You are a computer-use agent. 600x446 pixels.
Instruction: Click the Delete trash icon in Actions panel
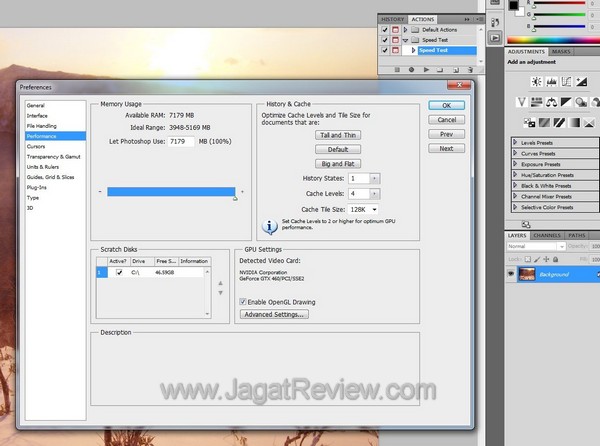pyautogui.click(x=470, y=69)
